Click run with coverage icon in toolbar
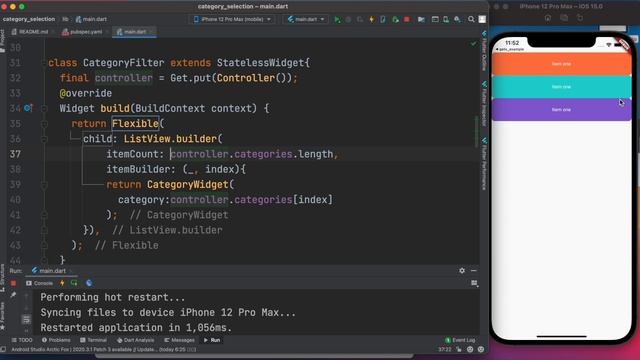Image resolution: width=640 pixels, height=360 pixels. [360, 19]
